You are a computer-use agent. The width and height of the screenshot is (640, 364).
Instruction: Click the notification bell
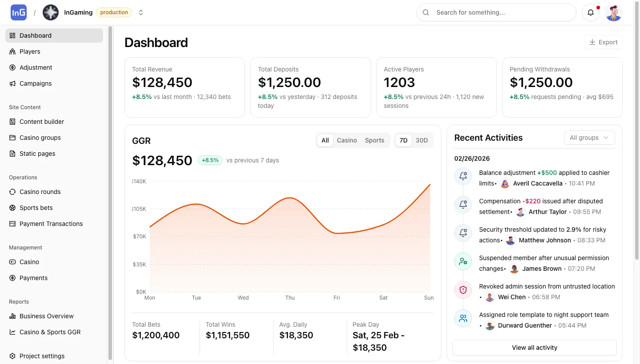(x=591, y=12)
